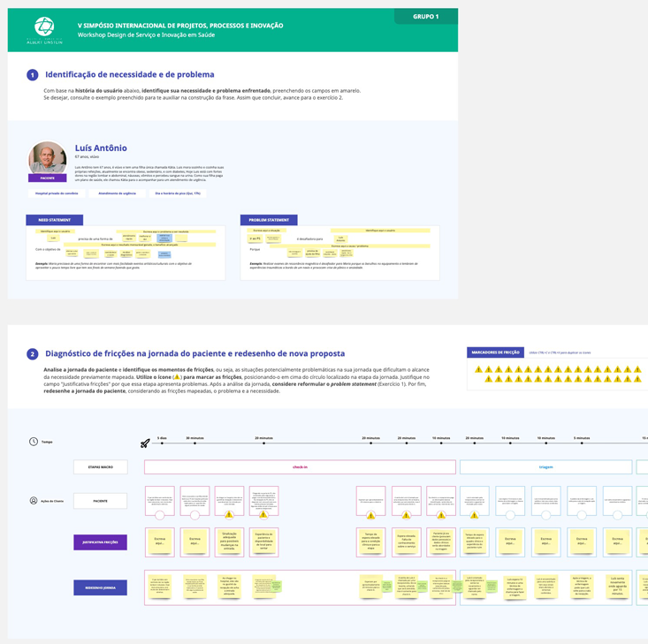648x644 pixels.
Task: Select the first warning triangle in friction markers
Action: tap(478, 370)
